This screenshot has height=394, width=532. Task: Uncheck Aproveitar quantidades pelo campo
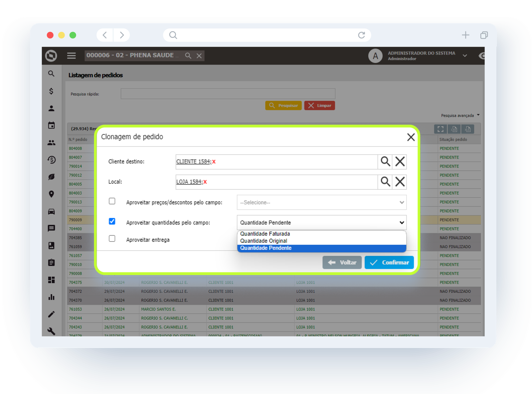point(112,221)
